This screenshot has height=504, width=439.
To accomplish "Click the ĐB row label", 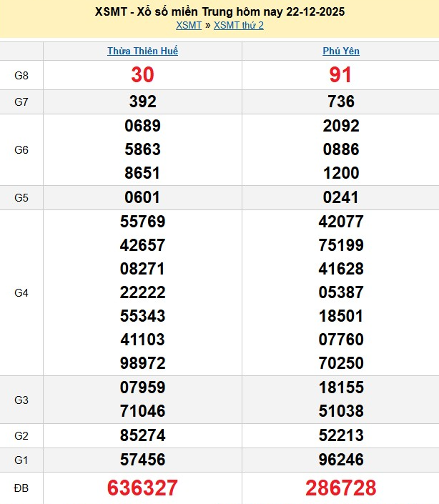I will click(21, 488).
